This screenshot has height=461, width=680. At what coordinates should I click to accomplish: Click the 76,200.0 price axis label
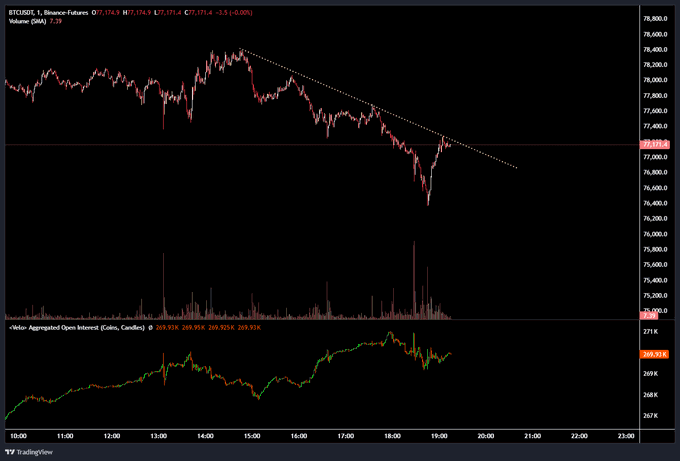coord(655,219)
